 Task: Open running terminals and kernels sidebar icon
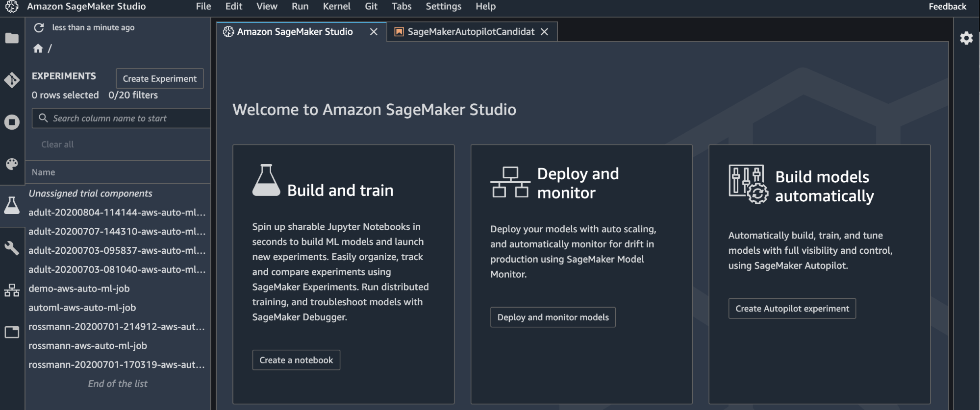12,122
